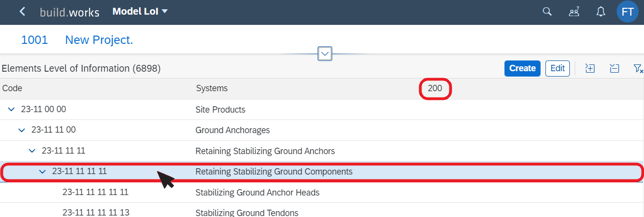Open the Model LoI dropdown menu
644x217 pixels.
140,11
